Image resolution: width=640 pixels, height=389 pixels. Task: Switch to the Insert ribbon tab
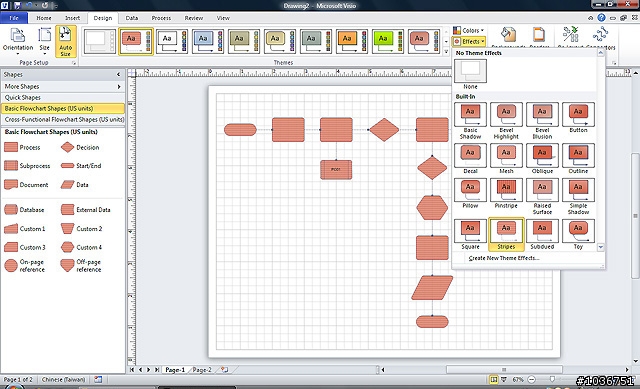(73, 18)
